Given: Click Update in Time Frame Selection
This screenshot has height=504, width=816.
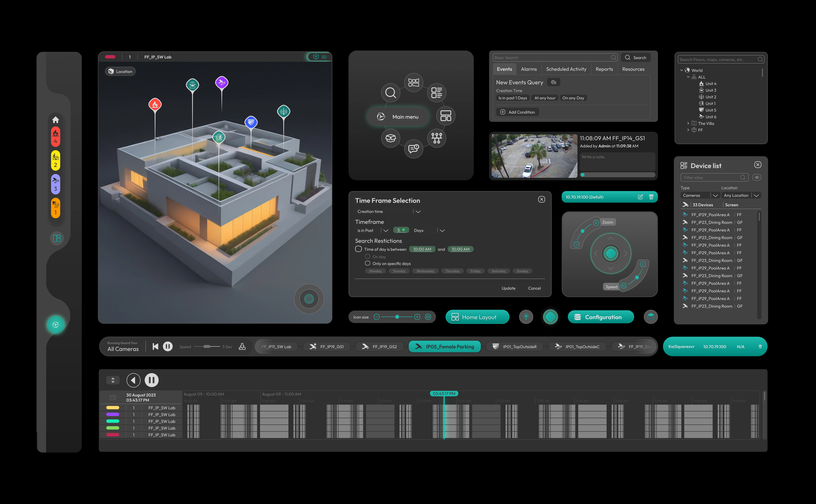Looking at the screenshot, I should click(508, 288).
